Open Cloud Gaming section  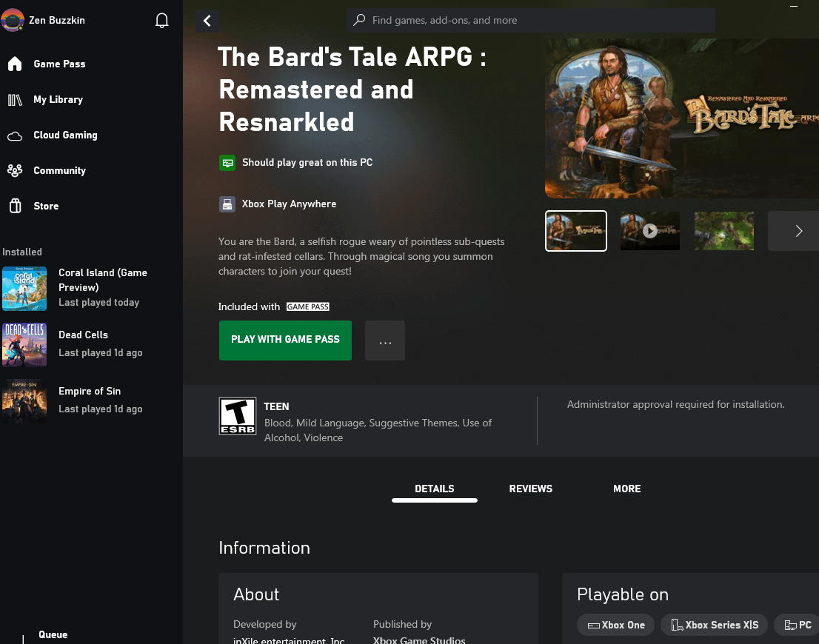65,135
